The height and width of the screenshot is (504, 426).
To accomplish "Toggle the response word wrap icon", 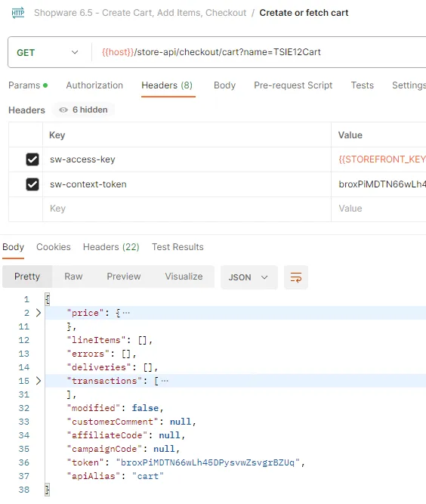I will click(296, 277).
